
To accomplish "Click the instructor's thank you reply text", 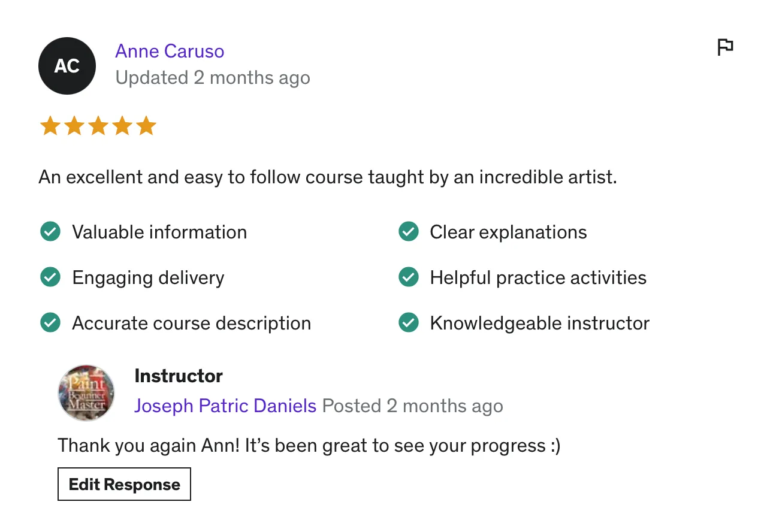I will (x=309, y=446).
